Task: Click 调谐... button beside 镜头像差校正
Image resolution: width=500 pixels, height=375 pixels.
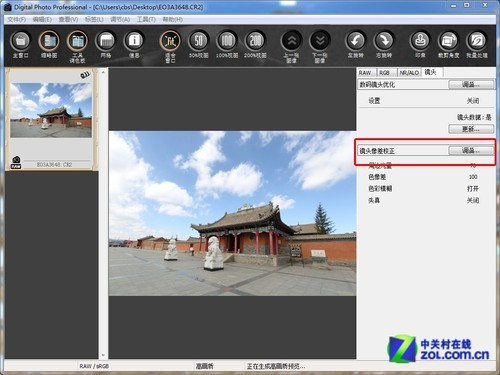Action: coord(471,151)
